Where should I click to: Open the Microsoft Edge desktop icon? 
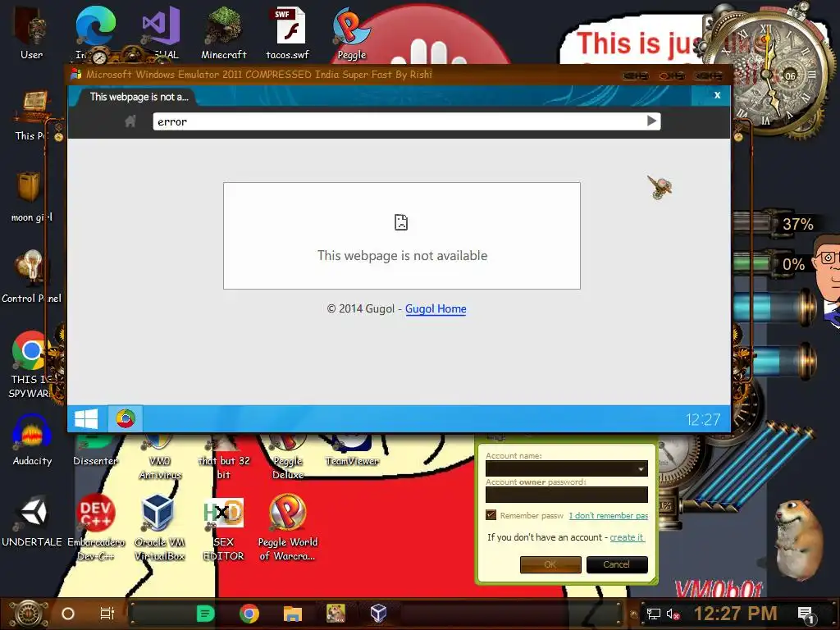(95, 32)
